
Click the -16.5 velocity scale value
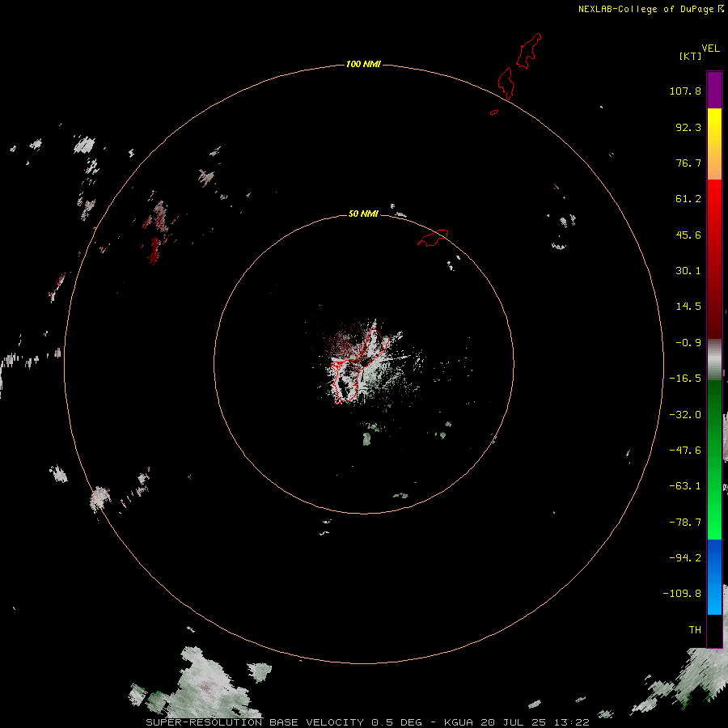(685, 379)
